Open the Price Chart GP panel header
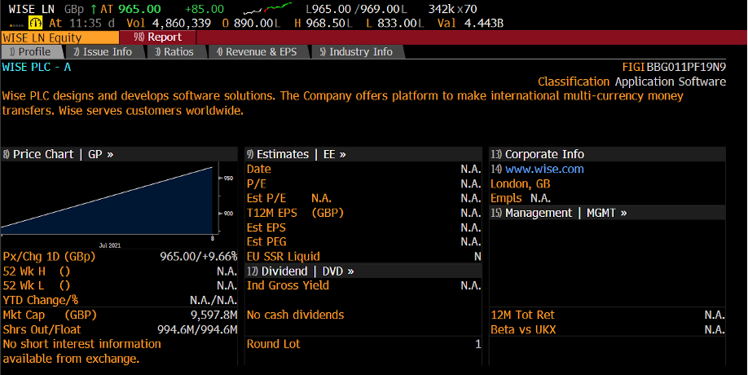Screen dimensions: 748x375 [x=119, y=154]
